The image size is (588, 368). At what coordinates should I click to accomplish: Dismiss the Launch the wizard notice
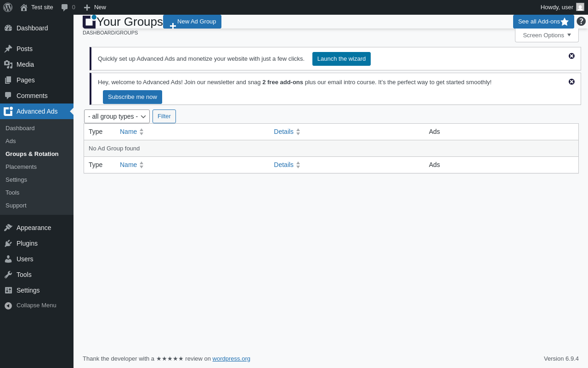click(571, 56)
